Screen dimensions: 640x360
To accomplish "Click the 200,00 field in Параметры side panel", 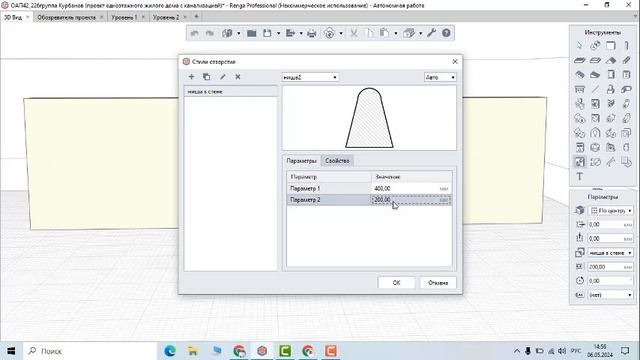I will pos(610,267).
